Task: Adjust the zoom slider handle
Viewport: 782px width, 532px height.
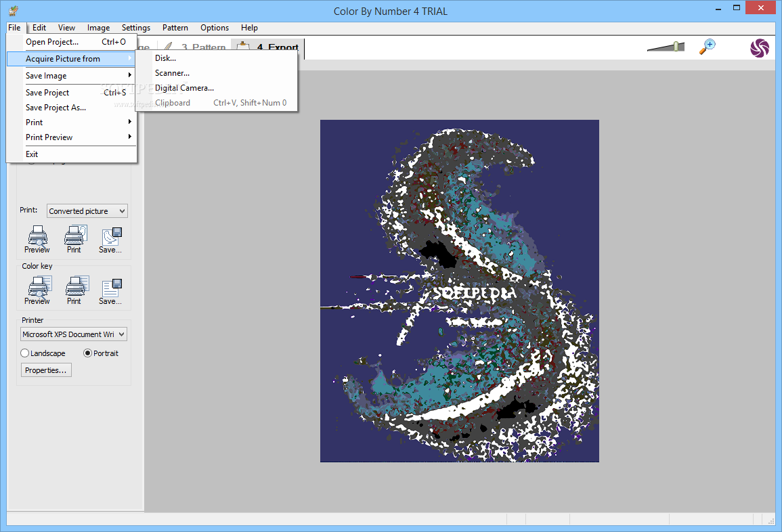Action: coord(676,47)
